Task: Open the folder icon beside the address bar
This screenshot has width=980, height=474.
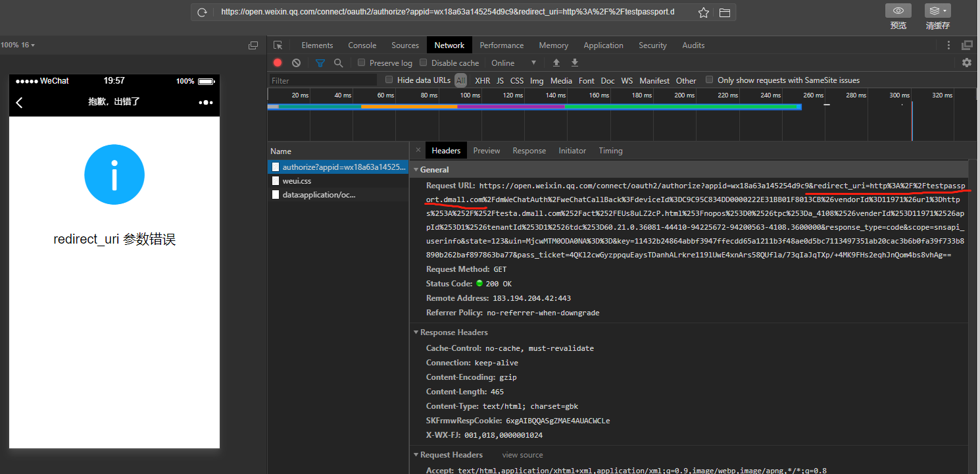Action: (x=724, y=13)
